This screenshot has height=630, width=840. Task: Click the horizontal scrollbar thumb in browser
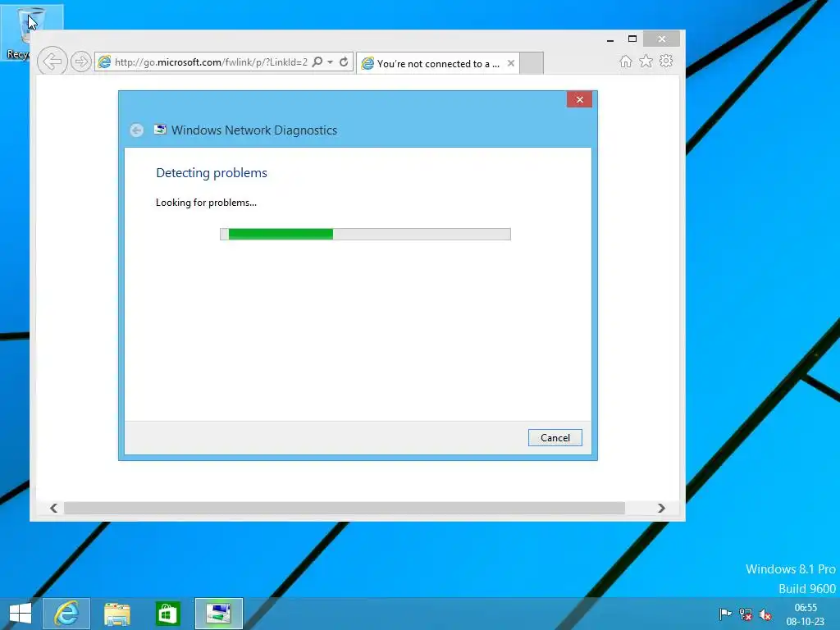coord(345,508)
